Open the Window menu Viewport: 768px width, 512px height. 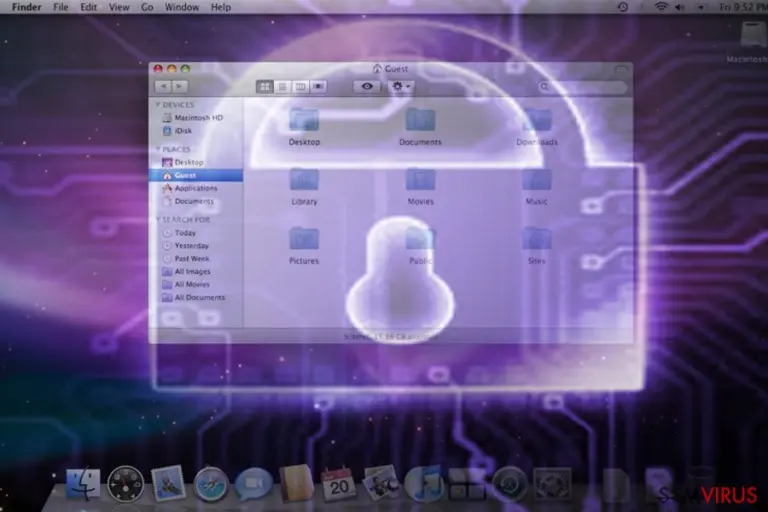click(182, 7)
